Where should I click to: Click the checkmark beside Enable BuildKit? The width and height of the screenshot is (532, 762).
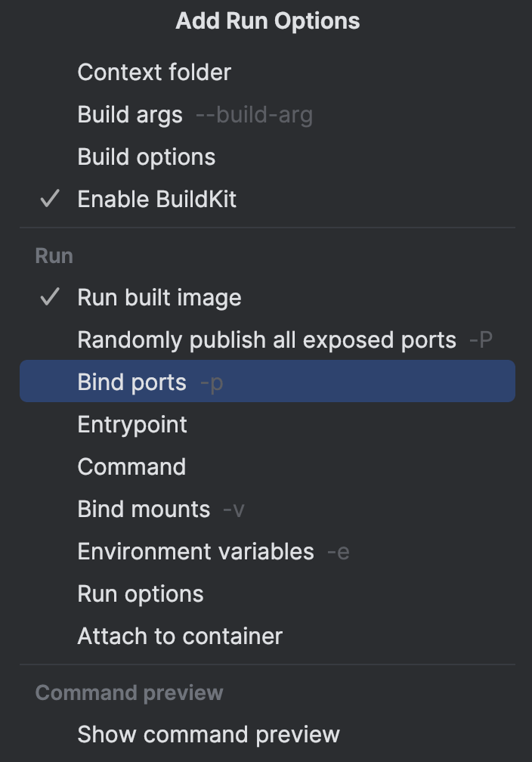(x=50, y=200)
